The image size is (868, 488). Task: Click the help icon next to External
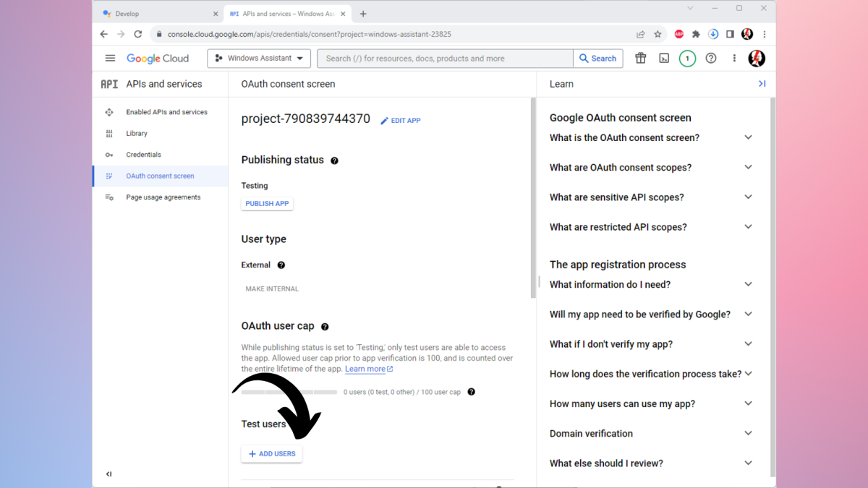tap(281, 265)
